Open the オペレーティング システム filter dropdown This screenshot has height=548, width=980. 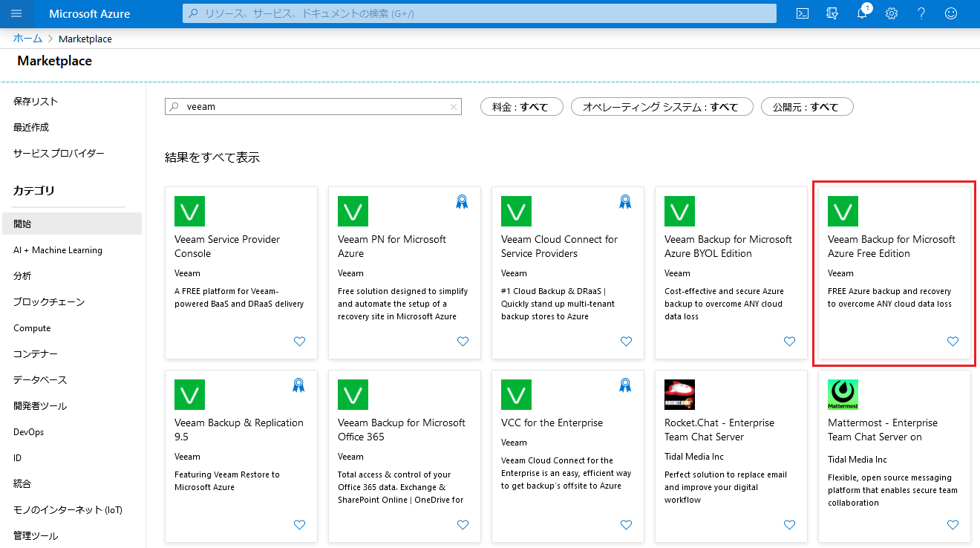662,107
